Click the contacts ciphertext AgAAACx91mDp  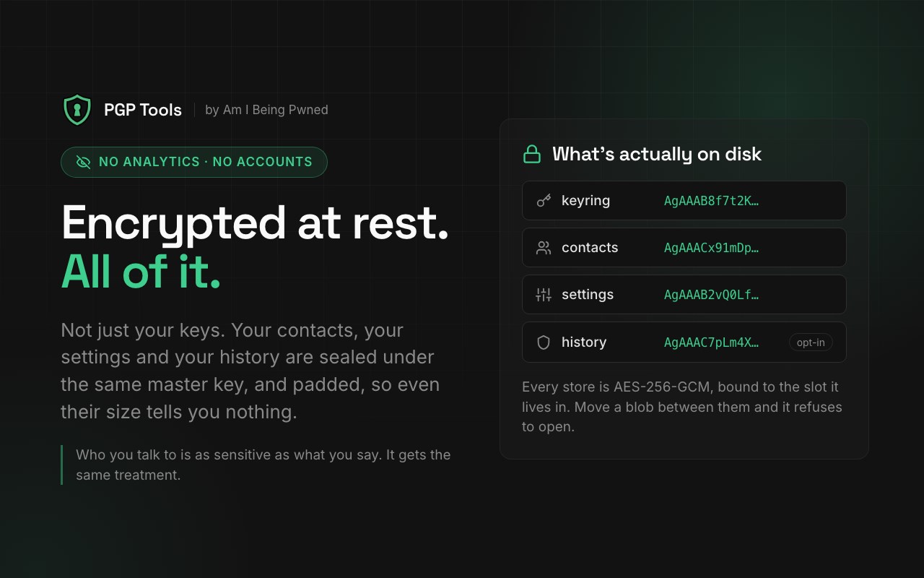point(711,248)
